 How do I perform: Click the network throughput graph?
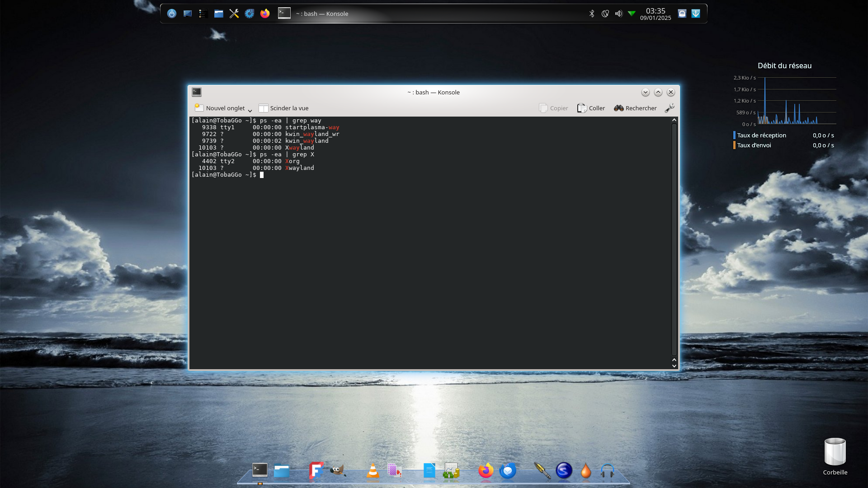click(797, 101)
